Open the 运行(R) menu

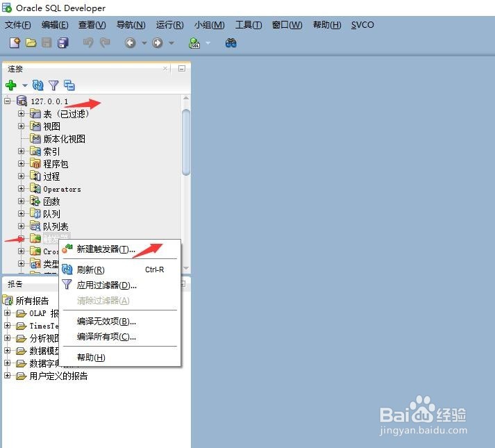pyautogui.click(x=170, y=24)
